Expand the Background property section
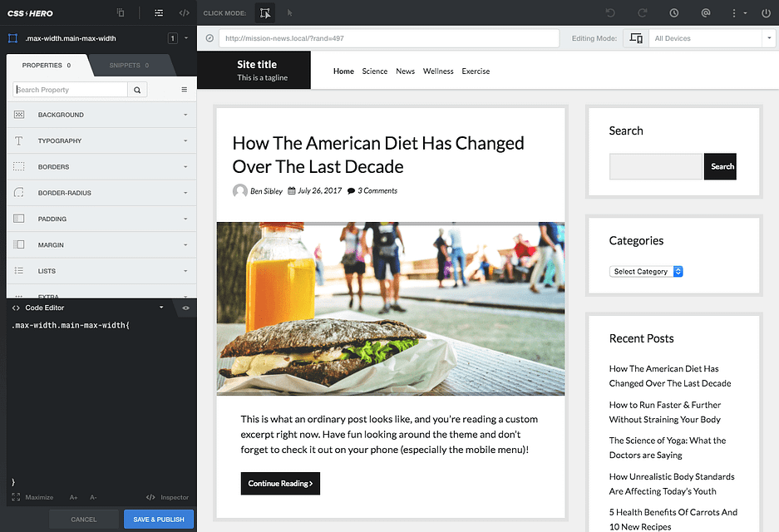 102,115
